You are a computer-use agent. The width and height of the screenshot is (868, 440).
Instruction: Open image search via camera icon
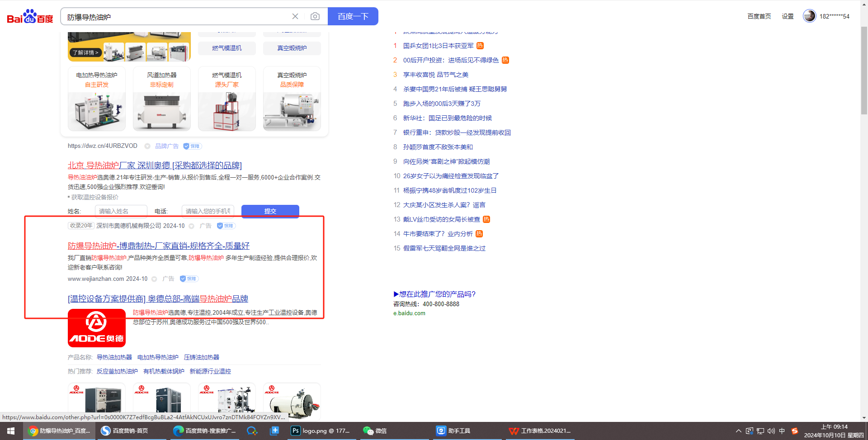(315, 16)
